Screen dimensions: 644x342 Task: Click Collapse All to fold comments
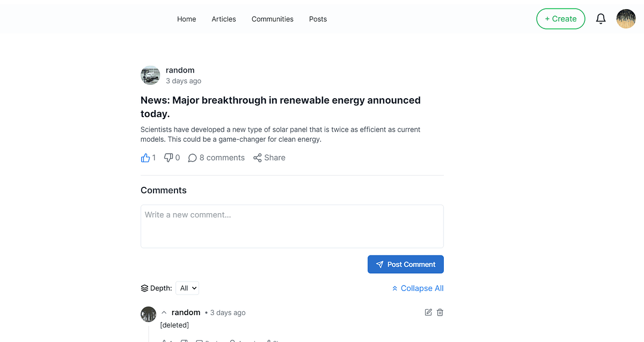(418, 288)
